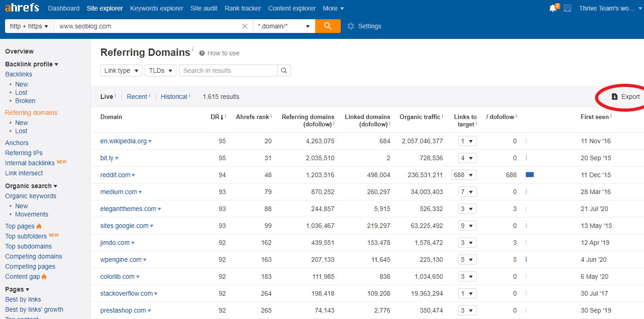Click the DR column sort arrow
The width and height of the screenshot is (644, 319).
tap(222, 117)
